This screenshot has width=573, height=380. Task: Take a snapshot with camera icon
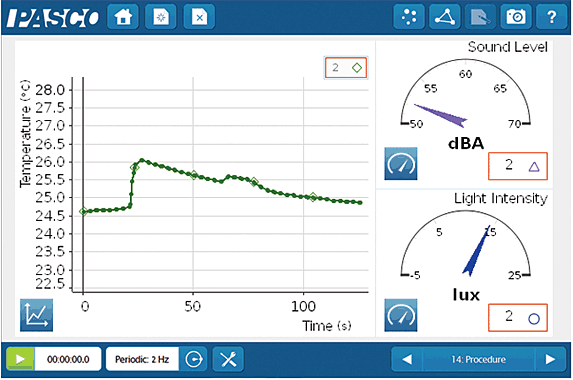coord(516,17)
